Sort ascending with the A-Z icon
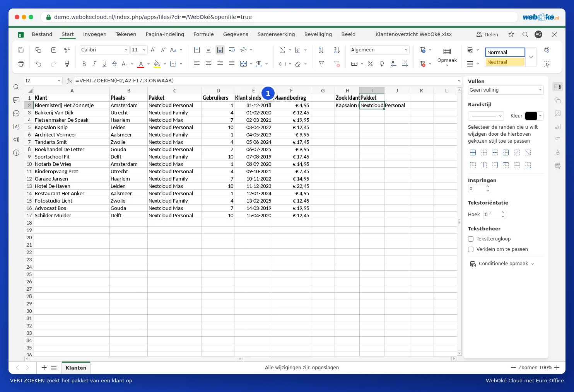Image resolution: width=574 pixels, height=392 pixels. coord(321,50)
